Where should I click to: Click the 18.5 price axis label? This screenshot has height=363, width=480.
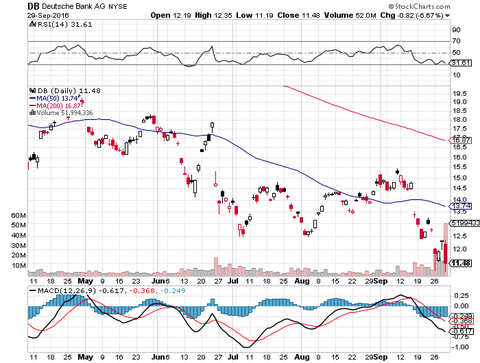click(x=460, y=111)
